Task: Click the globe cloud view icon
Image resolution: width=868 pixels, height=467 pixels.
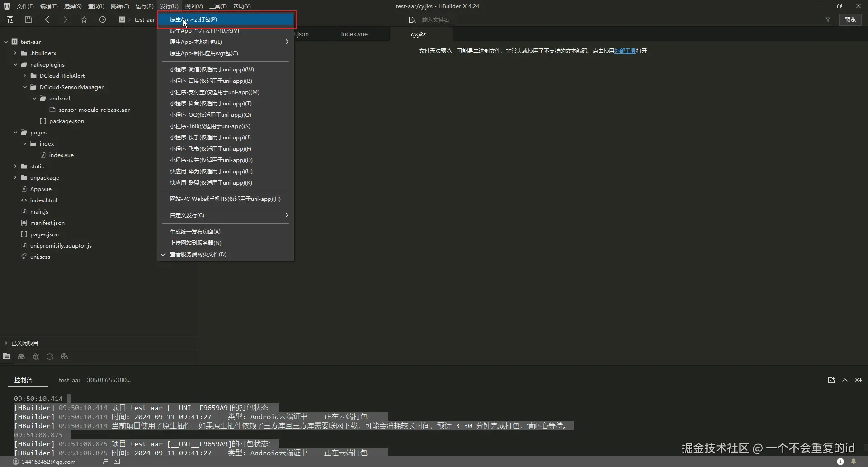Action: [x=65, y=357]
